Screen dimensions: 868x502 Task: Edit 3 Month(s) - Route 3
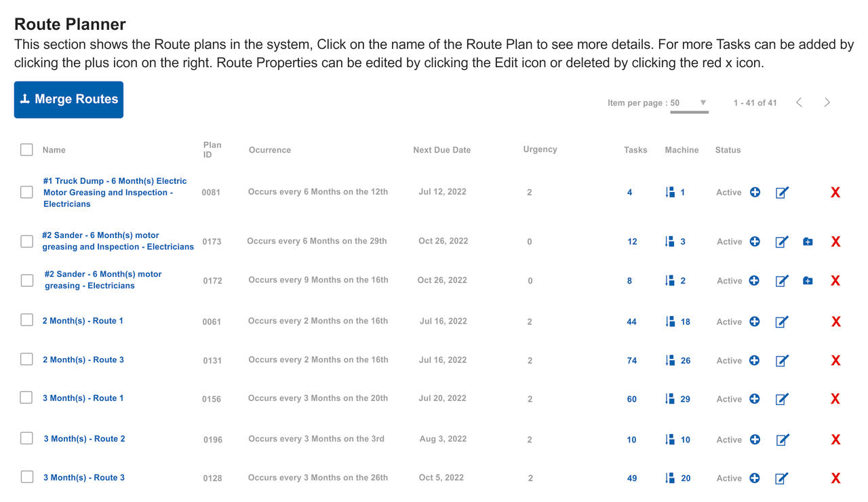click(782, 479)
